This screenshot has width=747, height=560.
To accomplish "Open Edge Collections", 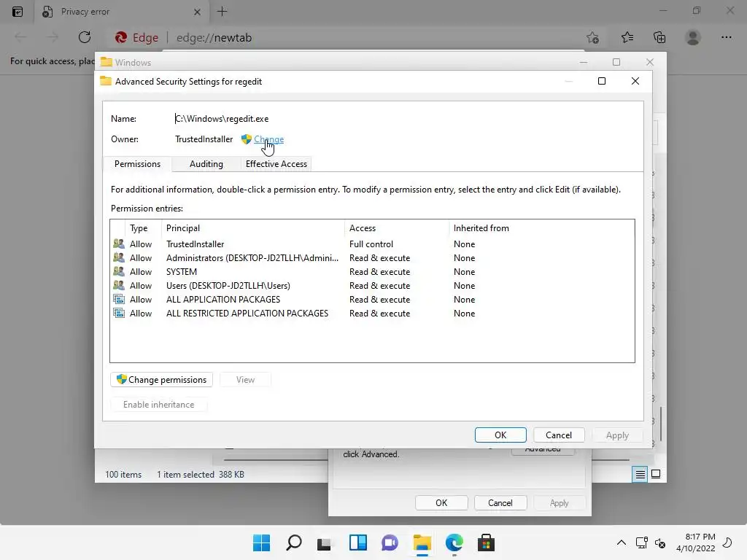I will (x=659, y=37).
